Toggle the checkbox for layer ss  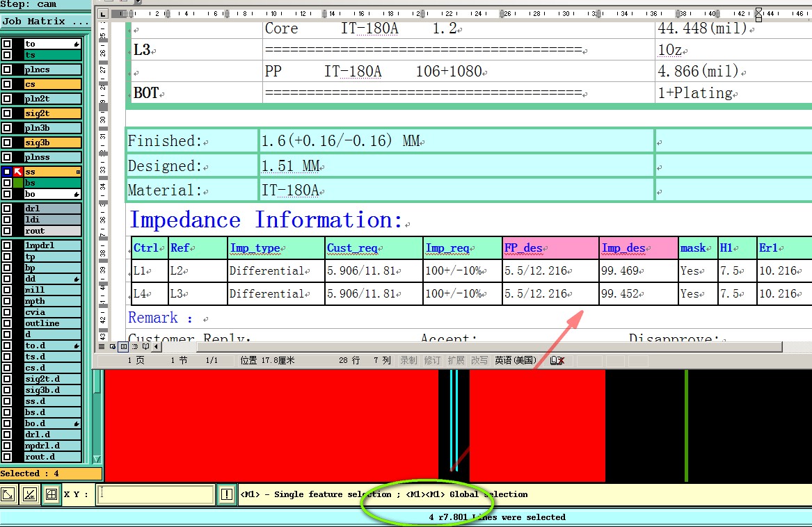7,172
